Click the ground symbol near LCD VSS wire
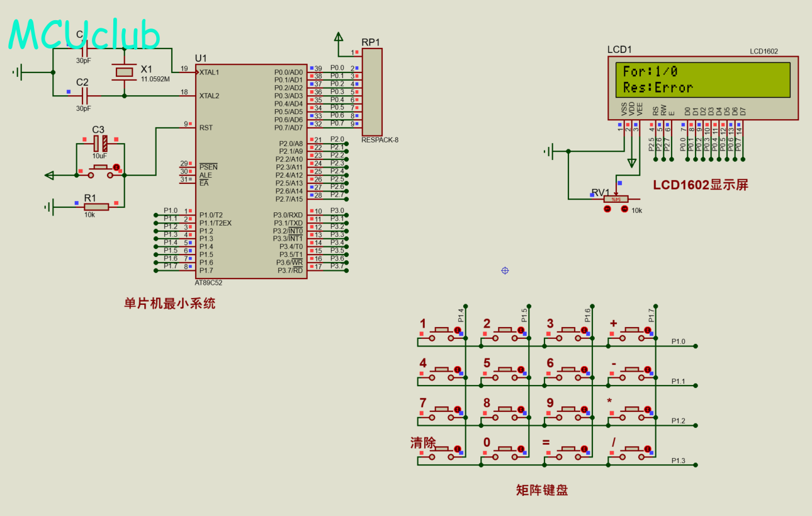This screenshot has width=812, height=516. coord(549,151)
